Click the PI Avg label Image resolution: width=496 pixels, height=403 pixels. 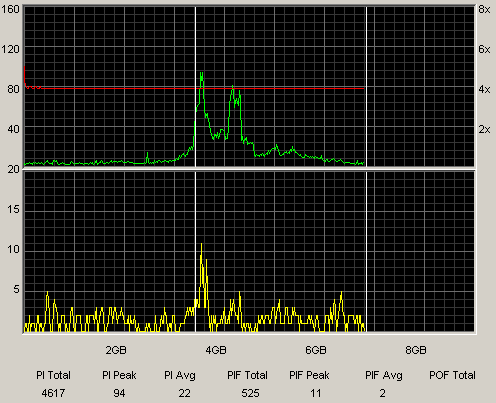(180, 376)
